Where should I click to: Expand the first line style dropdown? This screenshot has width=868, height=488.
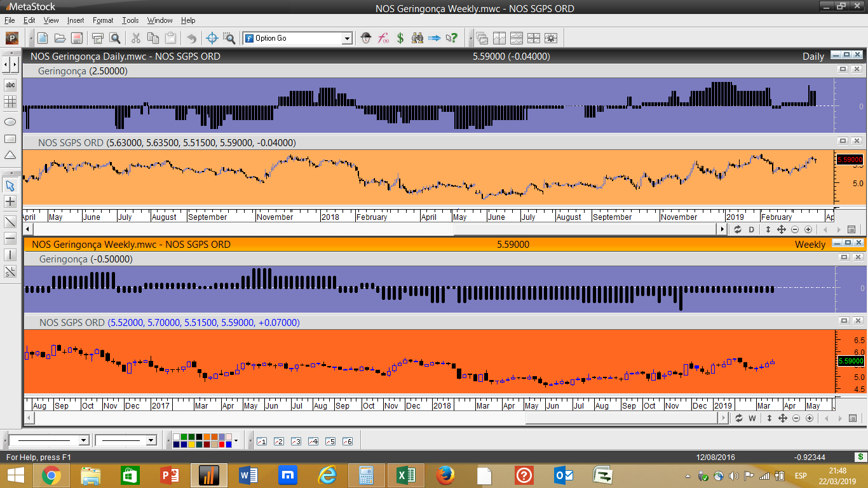coord(83,440)
